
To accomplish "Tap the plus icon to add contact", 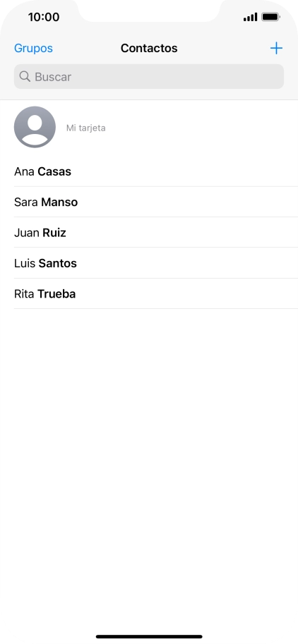I will pos(276,48).
